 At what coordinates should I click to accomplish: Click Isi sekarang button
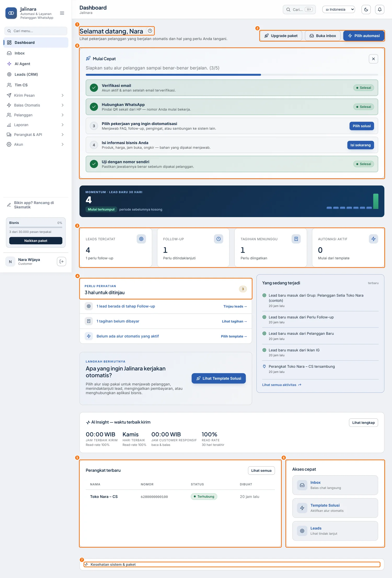click(361, 145)
